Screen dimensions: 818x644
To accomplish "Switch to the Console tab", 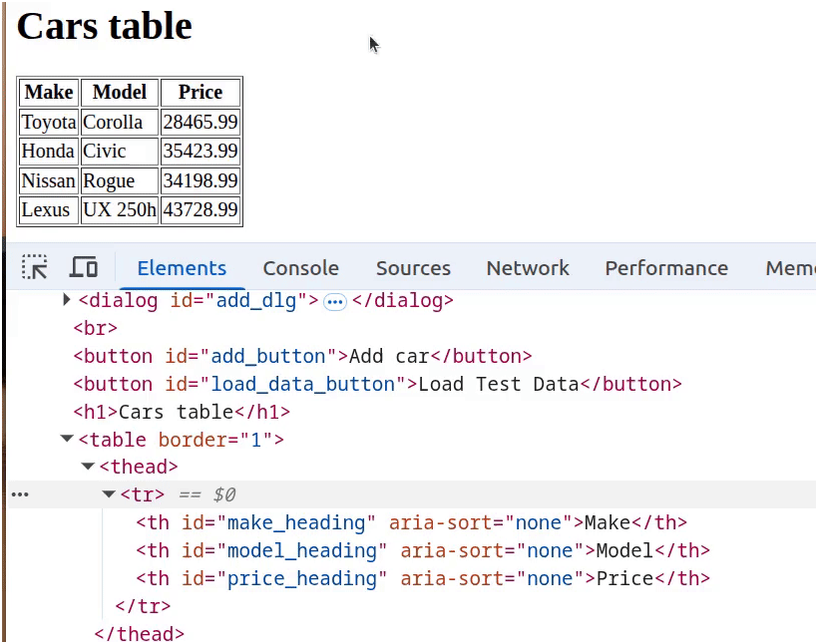I will [300, 268].
